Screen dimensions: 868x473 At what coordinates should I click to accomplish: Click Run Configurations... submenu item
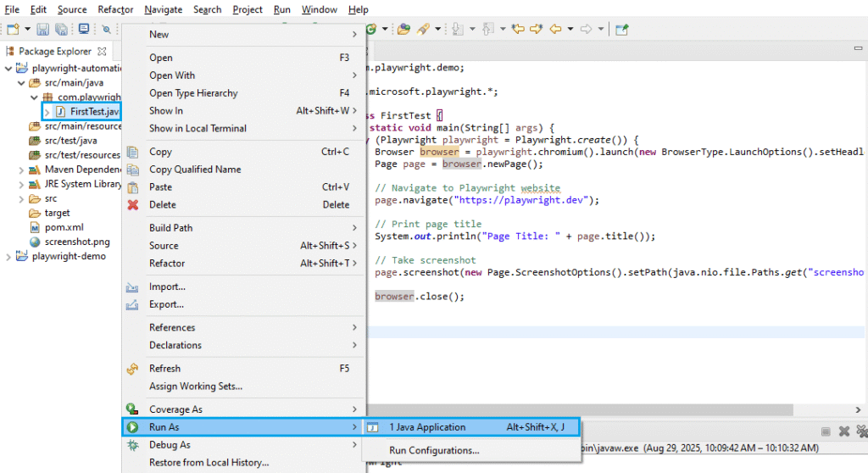tap(471, 451)
